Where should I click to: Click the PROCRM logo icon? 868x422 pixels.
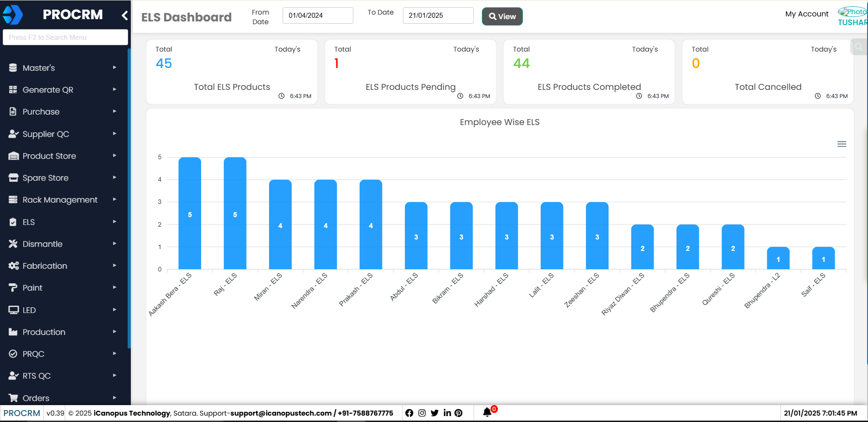(13, 15)
